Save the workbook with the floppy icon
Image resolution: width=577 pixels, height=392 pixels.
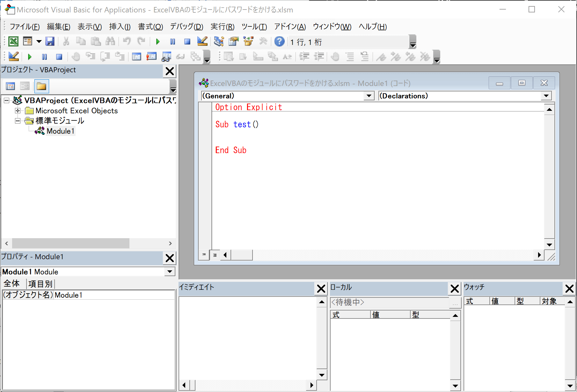coord(50,41)
